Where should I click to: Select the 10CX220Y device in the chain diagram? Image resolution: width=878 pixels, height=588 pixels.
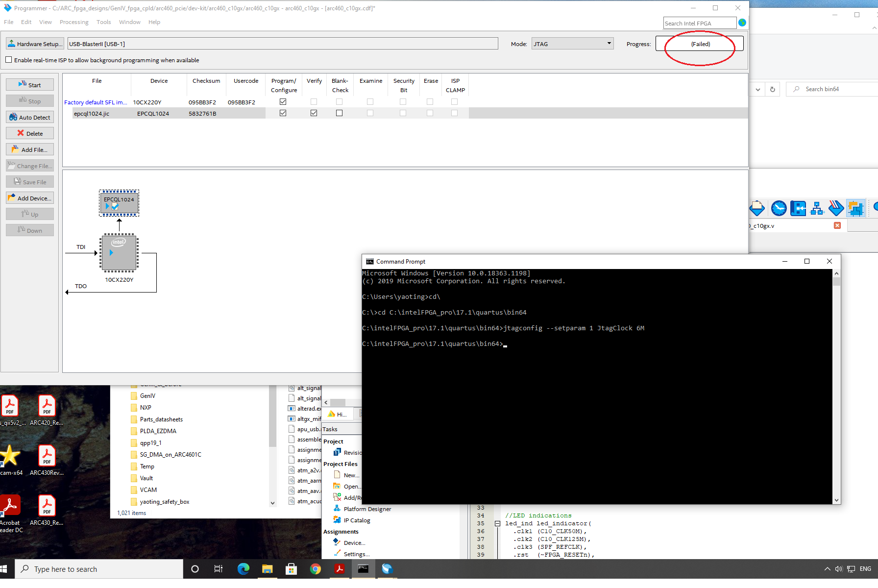pos(119,253)
